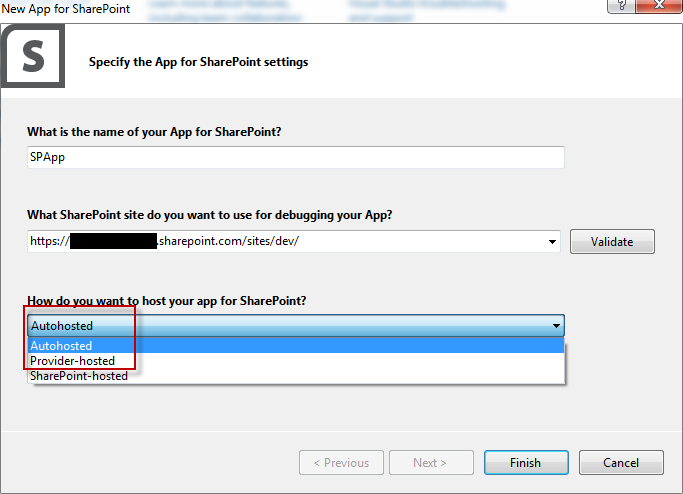Screen dimensions: 683x494
Task: Select the highlighted Autohosted list option
Action: click(x=296, y=346)
